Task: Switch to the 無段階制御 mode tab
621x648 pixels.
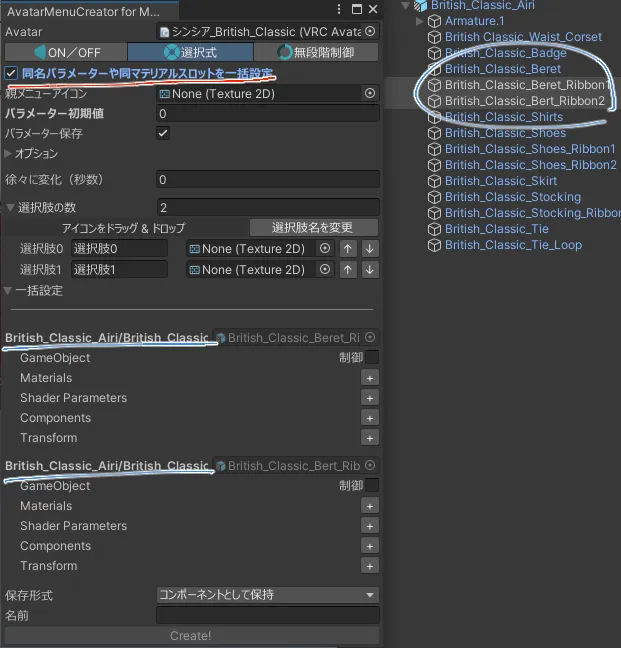Action: (317, 52)
